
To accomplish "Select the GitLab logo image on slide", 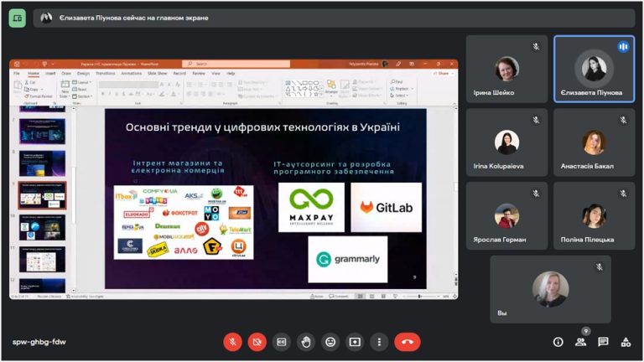I will pyautogui.click(x=386, y=207).
